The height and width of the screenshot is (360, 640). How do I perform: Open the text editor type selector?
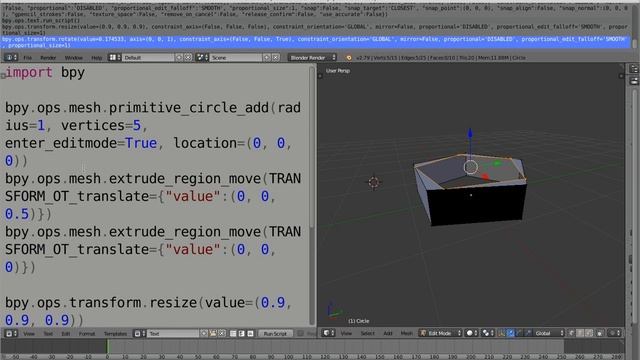coord(11,333)
